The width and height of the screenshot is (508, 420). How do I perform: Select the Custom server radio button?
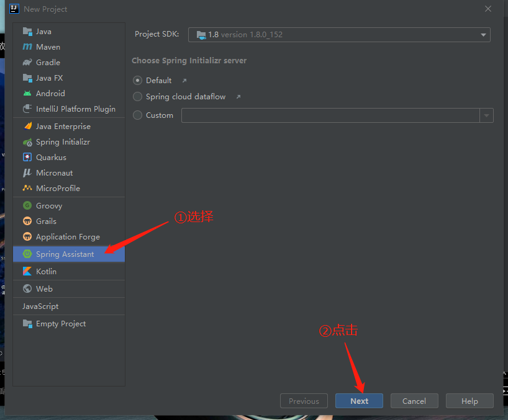[x=138, y=115]
